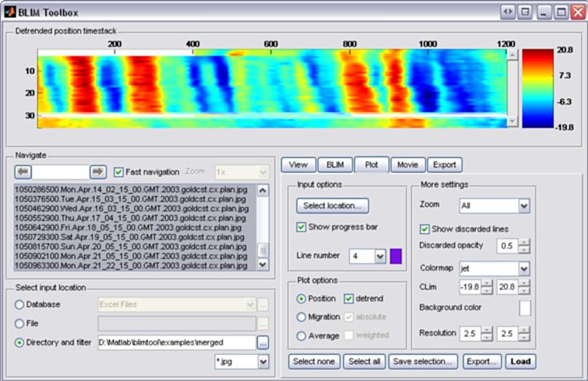This screenshot has height=381, width=588.
Task: Select the Position radio button
Action: 301,298
